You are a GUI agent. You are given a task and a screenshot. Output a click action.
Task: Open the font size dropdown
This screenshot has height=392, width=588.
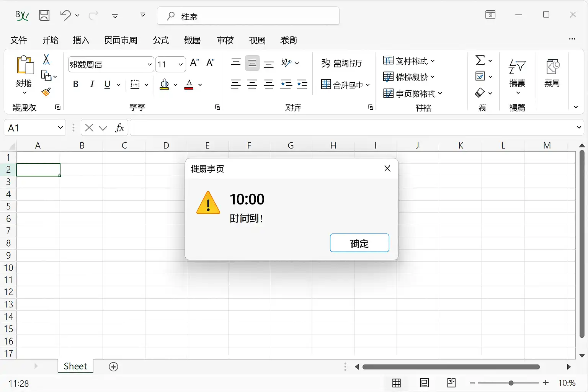[x=180, y=65]
